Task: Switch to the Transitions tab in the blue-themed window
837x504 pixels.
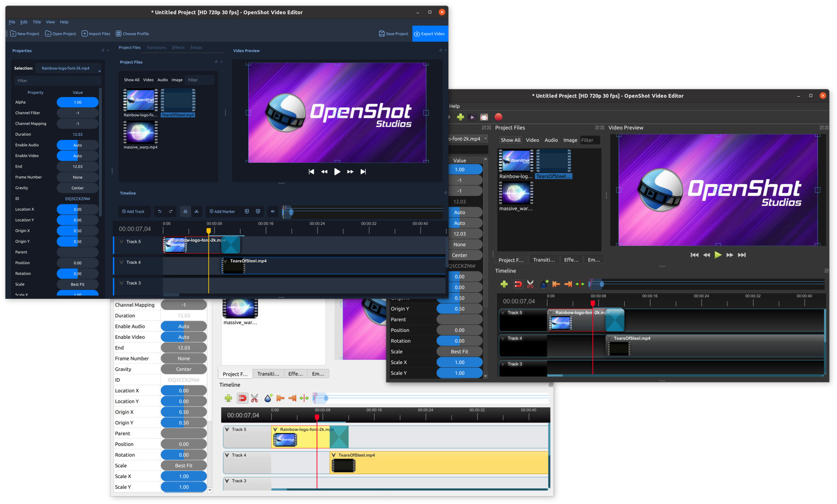Action: (156, 47)
